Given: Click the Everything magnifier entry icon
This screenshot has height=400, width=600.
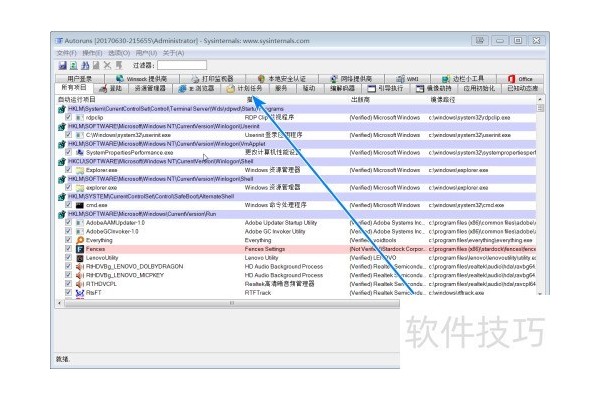Looking at the screenshot, I should pyautogui.click(x=80, y=240).
